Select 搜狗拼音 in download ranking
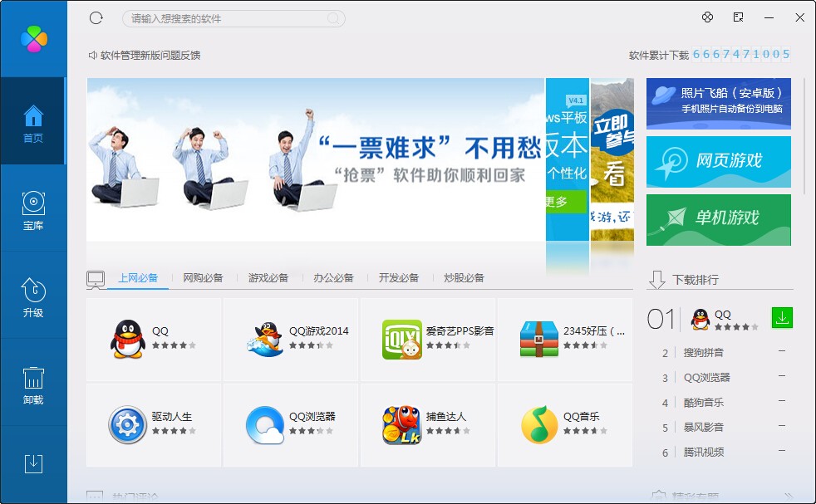The width and height of the screenshot is (816, 504). tap(704, 353)
